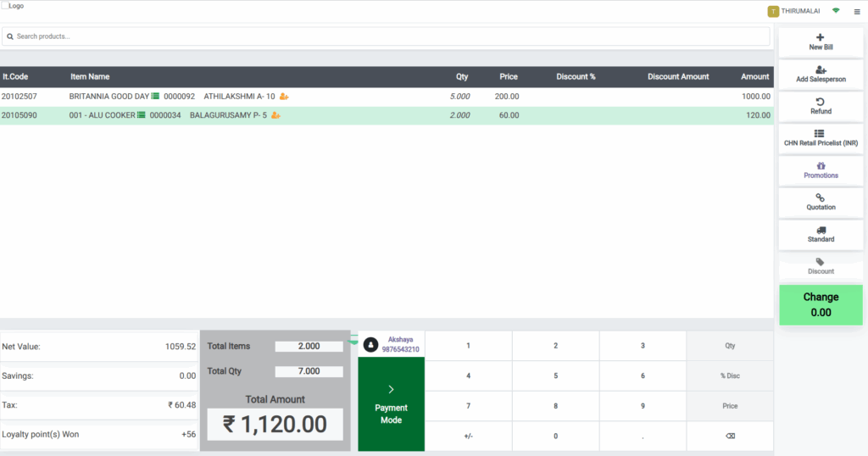Screen dimensions: 868x456
Task: Collapse the summary panel with green arrow
Action: (x=353, y=341)
